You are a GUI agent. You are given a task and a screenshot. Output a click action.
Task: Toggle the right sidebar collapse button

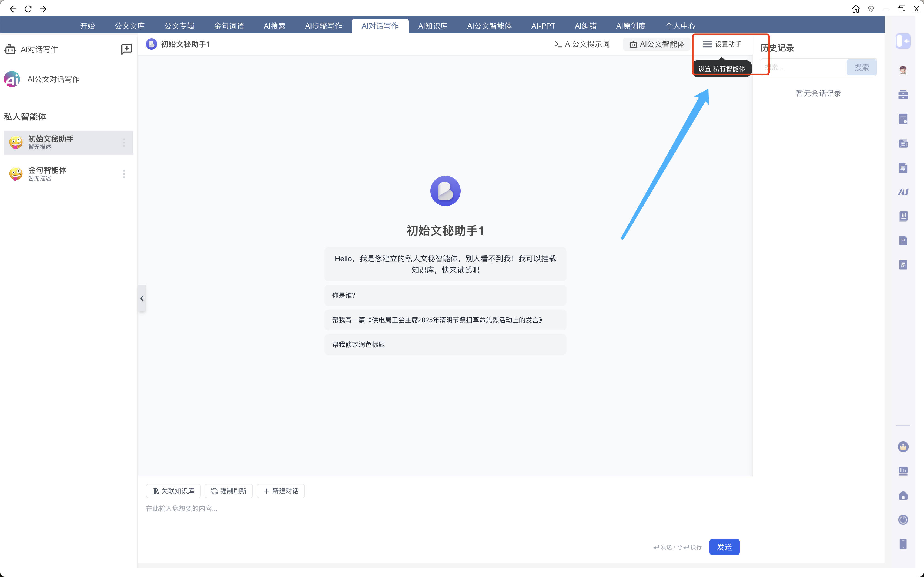(x=903, y=41)
